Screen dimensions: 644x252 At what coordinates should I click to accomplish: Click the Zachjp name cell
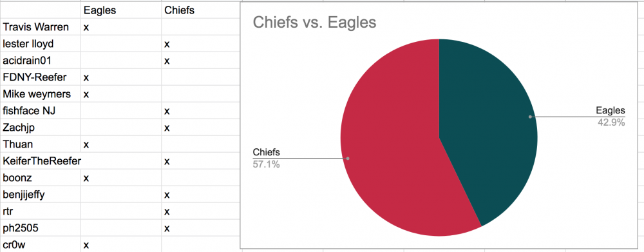[x=41, y=128]
